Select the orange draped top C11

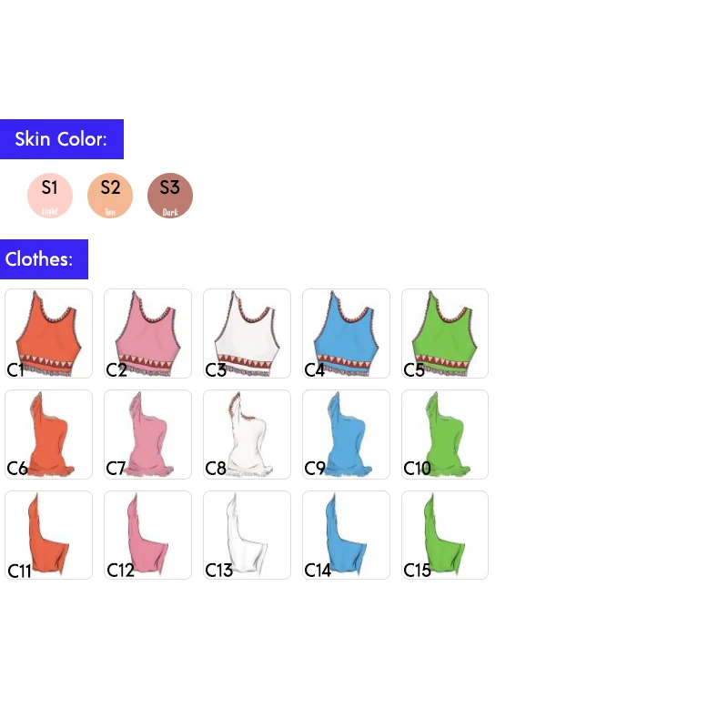(49, 535)
